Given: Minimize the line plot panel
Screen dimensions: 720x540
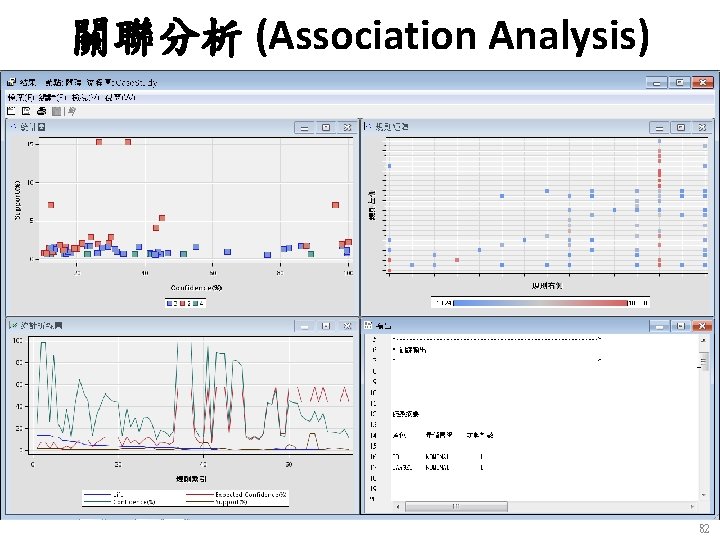Looking at the screenshot, I should (x=304, y=326).
